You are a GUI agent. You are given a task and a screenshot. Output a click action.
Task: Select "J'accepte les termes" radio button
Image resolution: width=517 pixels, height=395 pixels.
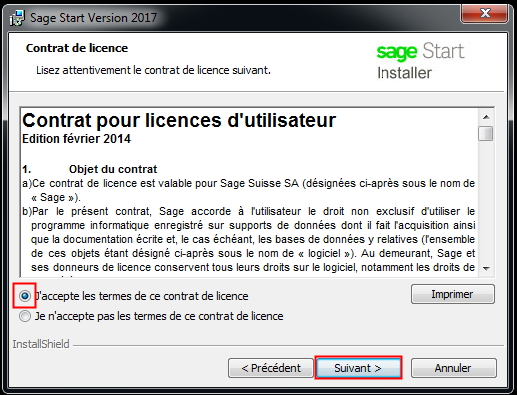(x=25, y=296)
